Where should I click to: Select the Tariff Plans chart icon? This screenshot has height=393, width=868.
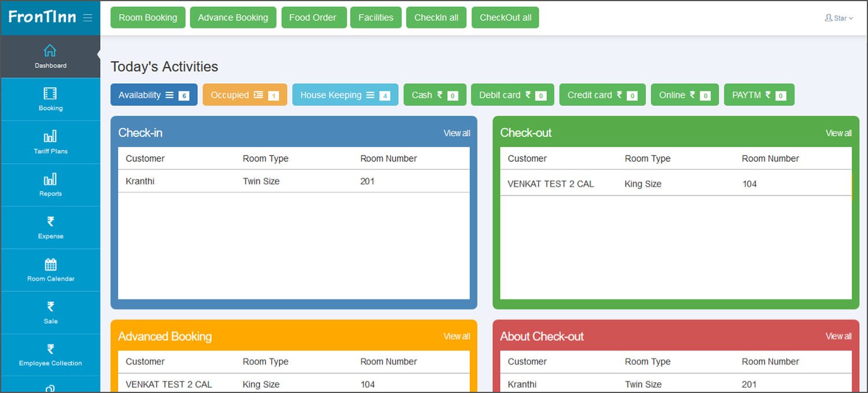point(50,137)
